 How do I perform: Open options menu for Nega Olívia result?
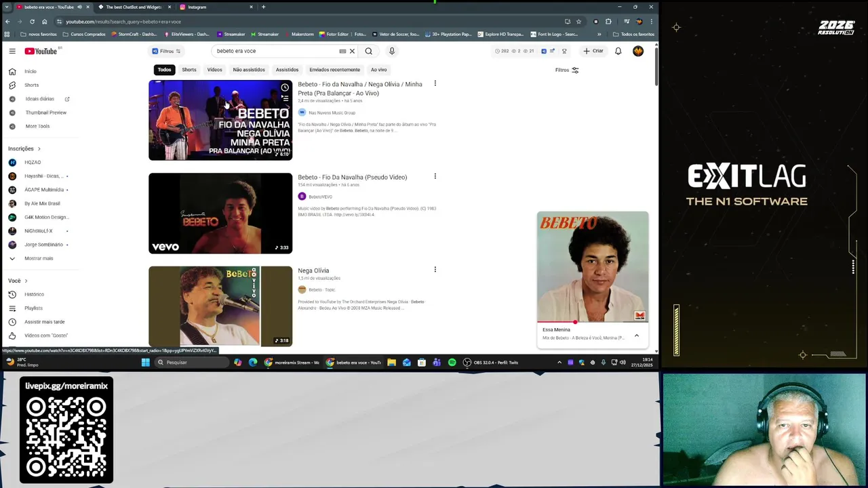[x=435, y=269]
